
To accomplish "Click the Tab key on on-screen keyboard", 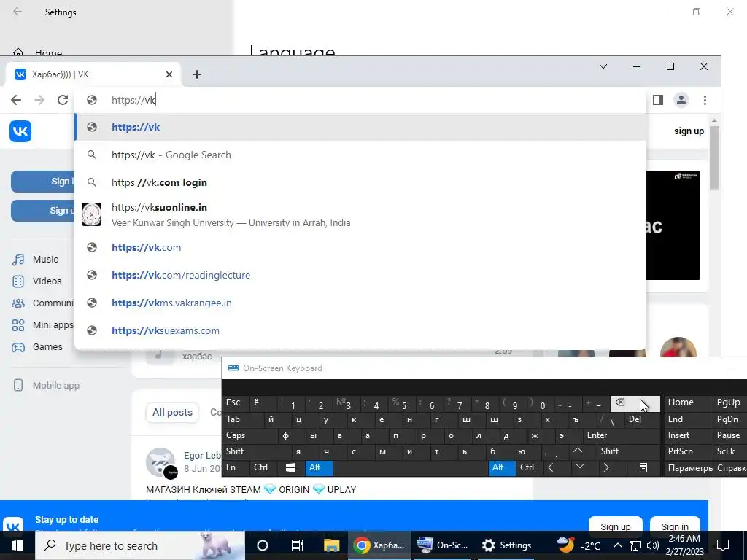I will click(x=242, y=419).
